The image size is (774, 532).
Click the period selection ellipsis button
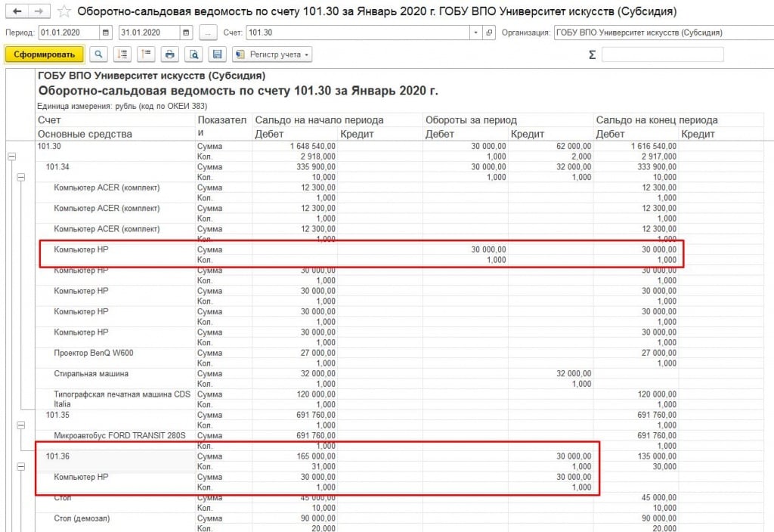[x=208, y=33]
